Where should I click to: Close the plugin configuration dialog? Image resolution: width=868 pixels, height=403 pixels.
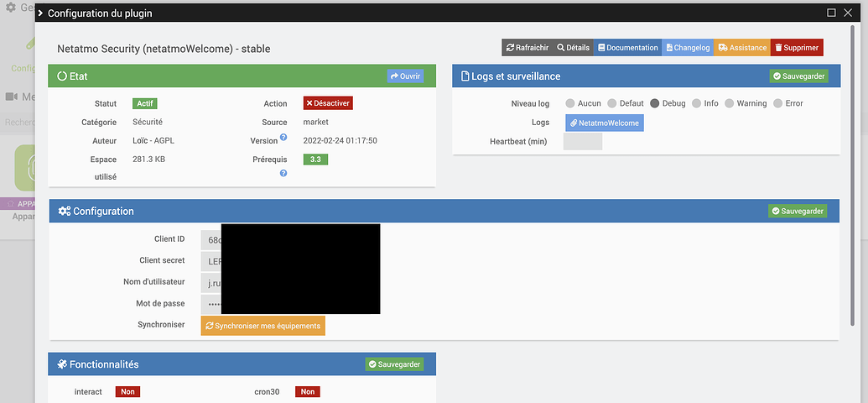[848, 13]
